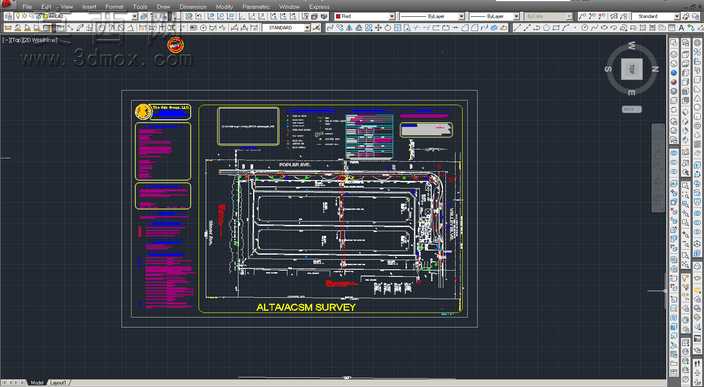This screenshot has height=387, width=704.
Task: Click the W compass letter on ViewCube
Action: pyautogui.click(x=632, y=45)
